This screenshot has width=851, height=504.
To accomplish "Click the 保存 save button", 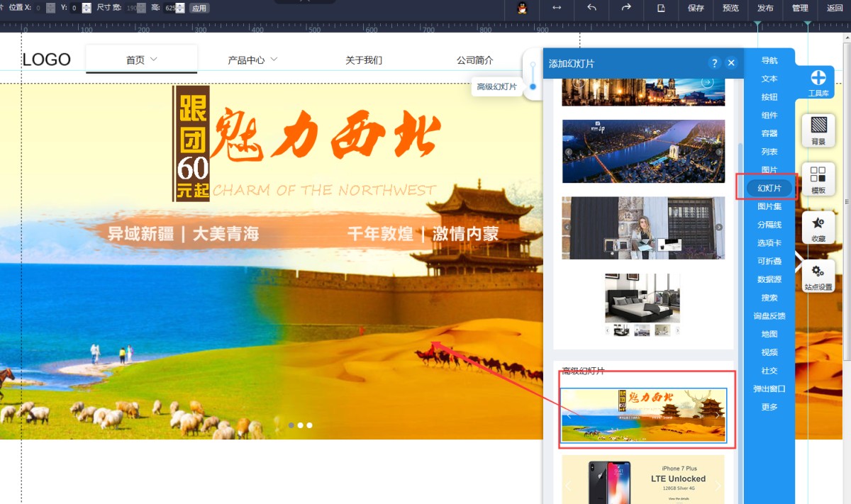I will 696,8.
